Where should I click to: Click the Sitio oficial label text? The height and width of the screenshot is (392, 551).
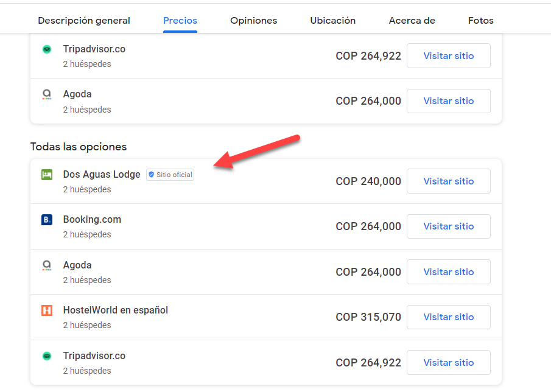[x=174, y=175]
